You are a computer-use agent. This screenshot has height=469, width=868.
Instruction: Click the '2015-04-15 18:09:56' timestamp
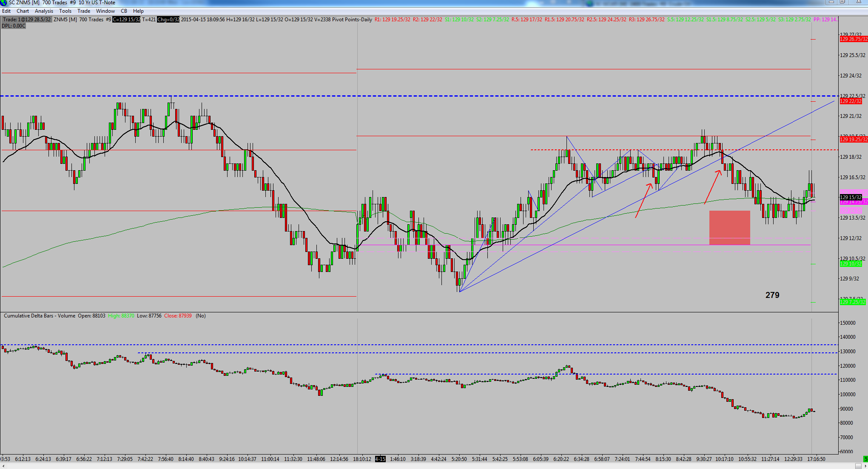[x=203, y=20]
